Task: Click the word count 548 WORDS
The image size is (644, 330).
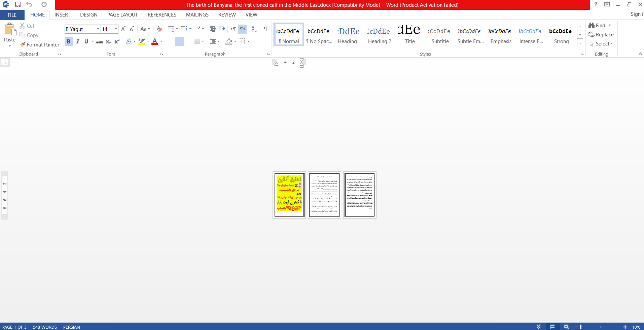Action: [x=45, y=327]
